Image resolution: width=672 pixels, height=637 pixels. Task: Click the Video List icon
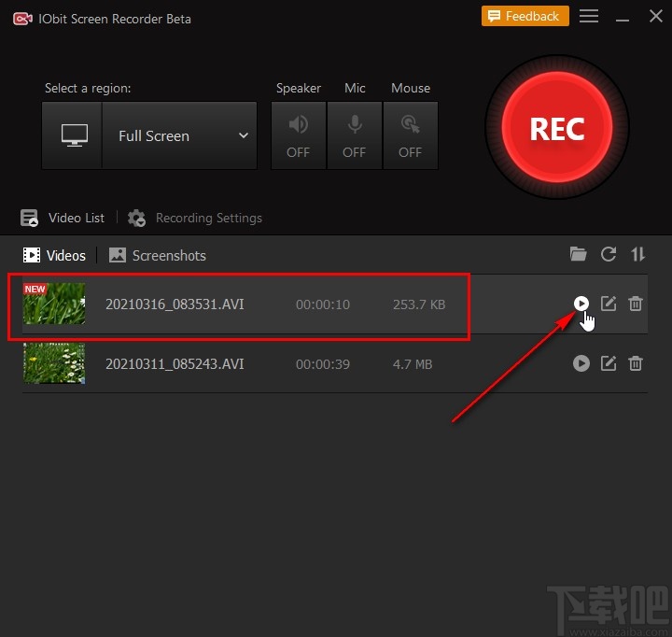coord(29,218)
